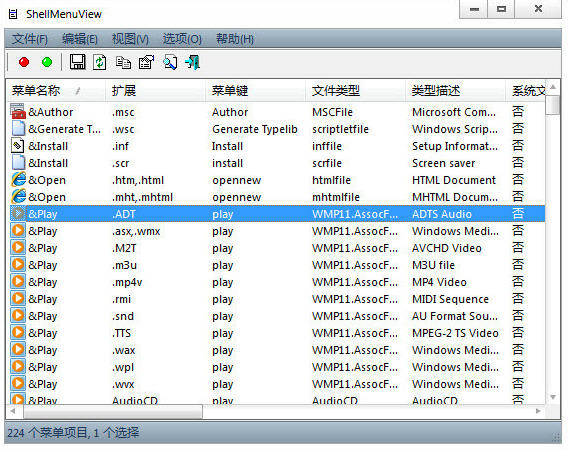Click vertical scrollbar down arrow
This screenshot has height=450, width=568.
click(553, 397)
